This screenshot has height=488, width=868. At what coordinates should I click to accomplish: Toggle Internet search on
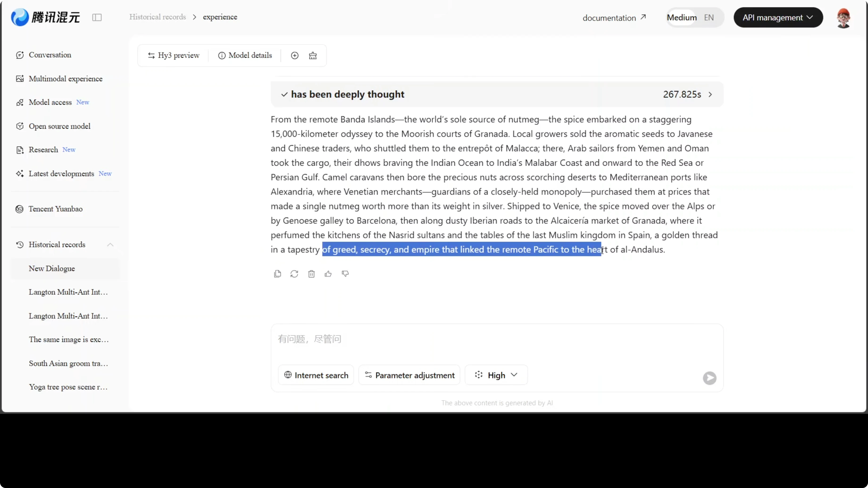click(x=316, y=375)
